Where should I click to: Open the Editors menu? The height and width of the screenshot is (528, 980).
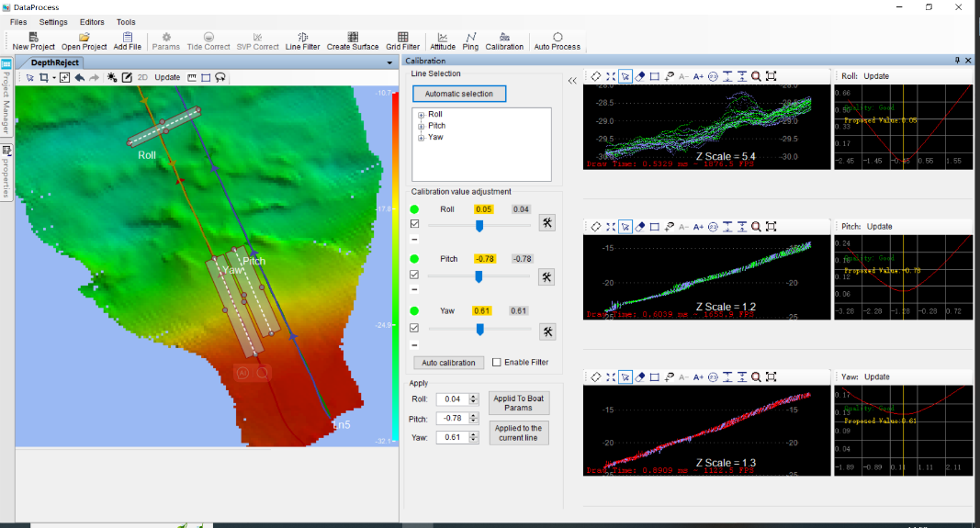coord(92,22)
